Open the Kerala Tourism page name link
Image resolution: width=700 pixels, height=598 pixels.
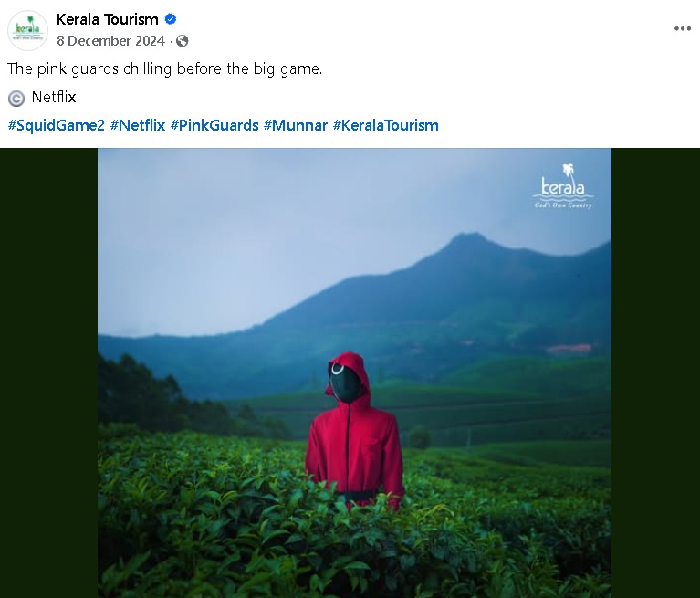(107, 19)
